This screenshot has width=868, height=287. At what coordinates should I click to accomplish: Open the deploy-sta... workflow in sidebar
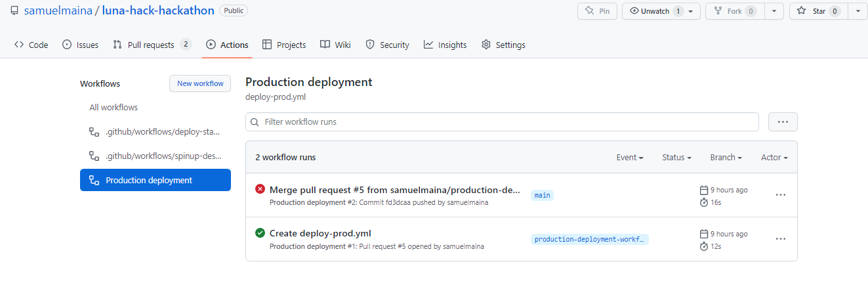[x=155, y=131]
